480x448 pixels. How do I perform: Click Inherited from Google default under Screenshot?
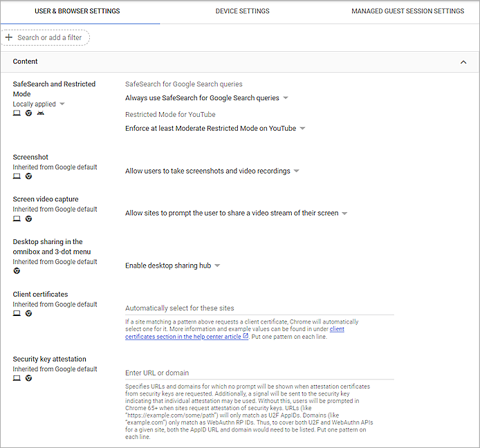[x=55, y=167]
